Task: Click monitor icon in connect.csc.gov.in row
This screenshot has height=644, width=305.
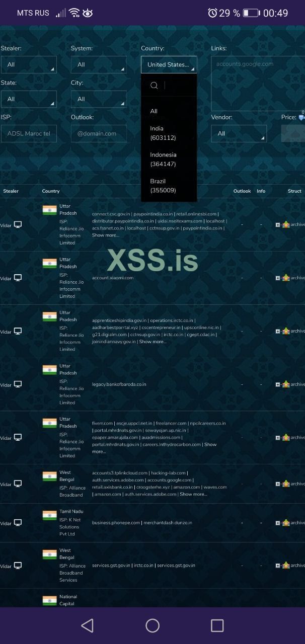Action: tap(18, 224)
